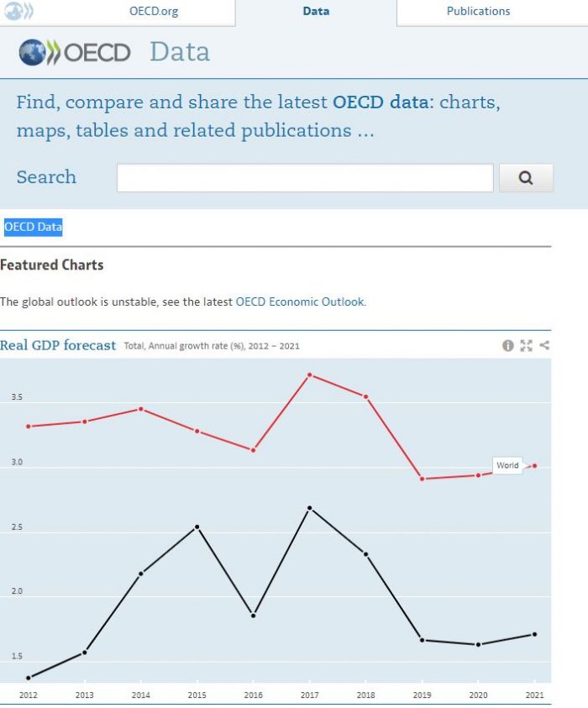Click the magnifying glass search icon
588x708 pixels.
point(527,177)
